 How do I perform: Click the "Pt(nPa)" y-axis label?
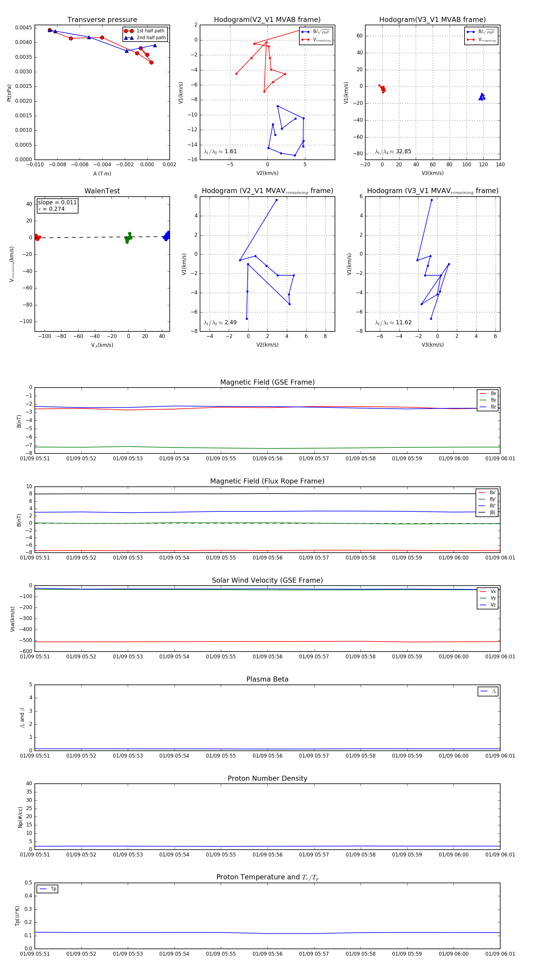pos(9,93)
